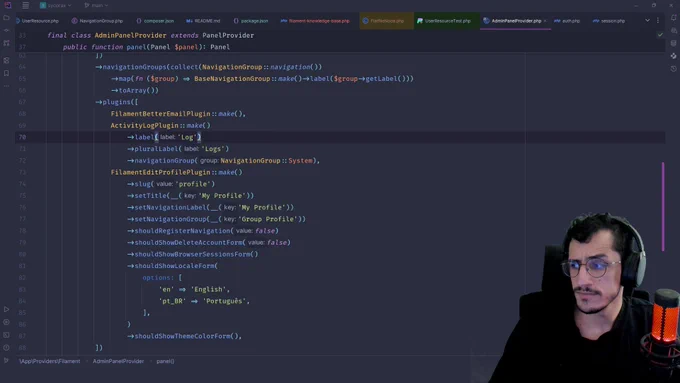Viewport: 680px width, 383px height.
Task: Open the Structure tool window
Action: [x=6, y=60]
